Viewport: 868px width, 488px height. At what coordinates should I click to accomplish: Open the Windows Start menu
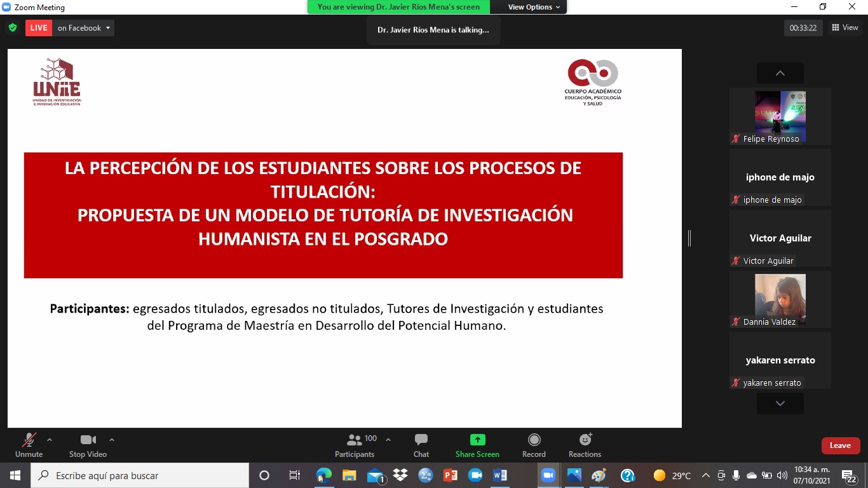(x=15, y=475)
